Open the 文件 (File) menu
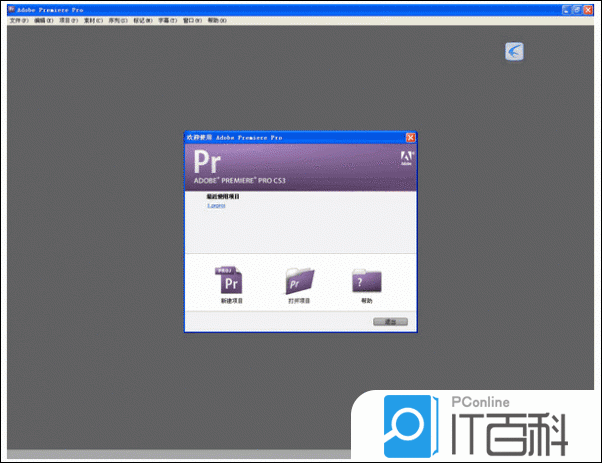 pyautogui.click(x=18, y=20)
